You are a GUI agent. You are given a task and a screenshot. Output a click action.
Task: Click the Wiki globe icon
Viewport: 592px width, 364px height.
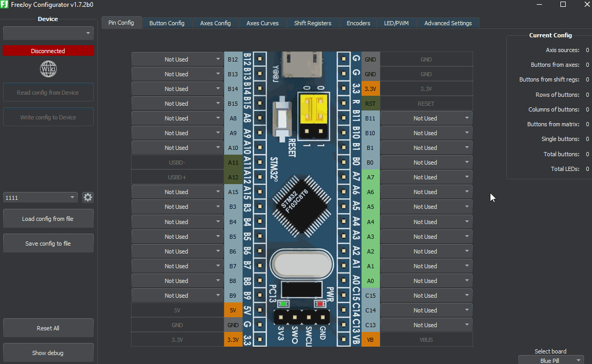click(x=48, y=69)
